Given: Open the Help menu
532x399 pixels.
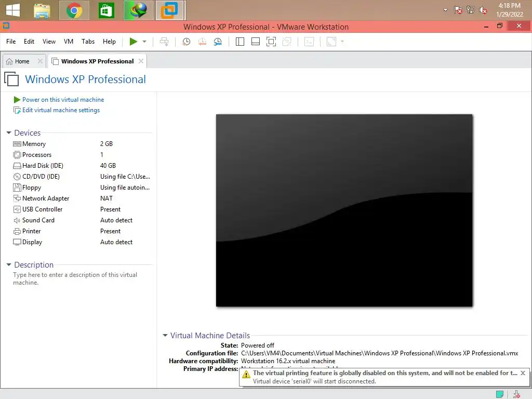Looking at the screenshot, I should tap(109, 42).
